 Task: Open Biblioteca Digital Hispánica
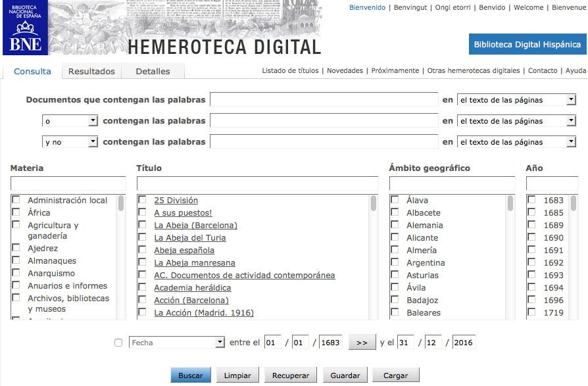[527, 44]
